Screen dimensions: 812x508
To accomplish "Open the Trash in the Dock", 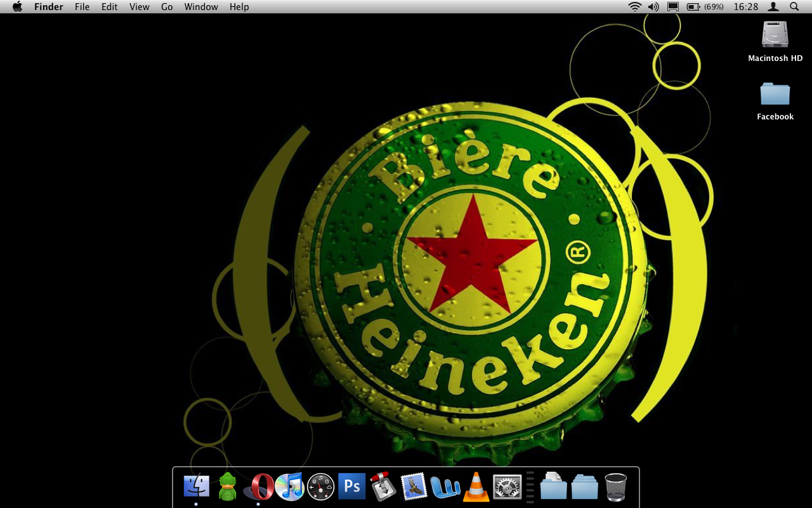I will pos(615,487).
